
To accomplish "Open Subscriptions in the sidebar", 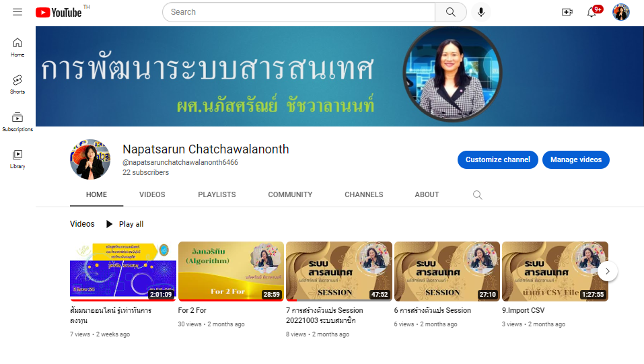I will 17,122.
